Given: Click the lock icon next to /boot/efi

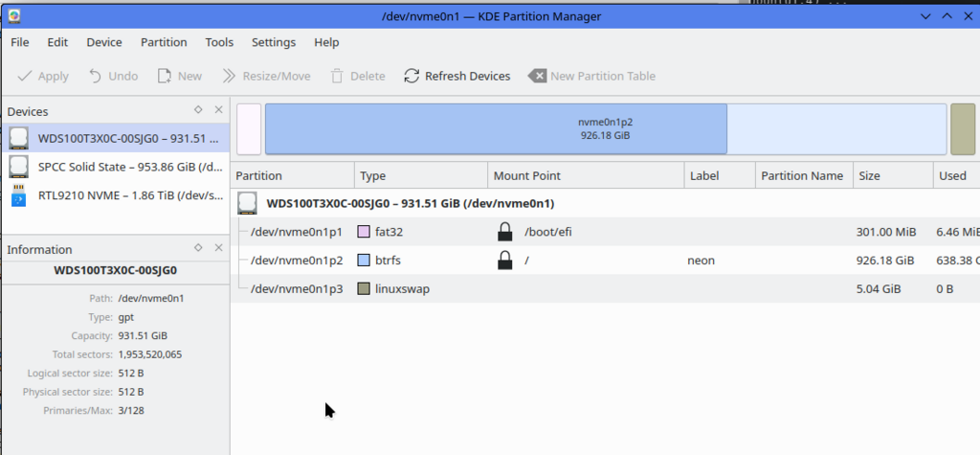Looking at the screenshot, I should [x=504, y=232].
